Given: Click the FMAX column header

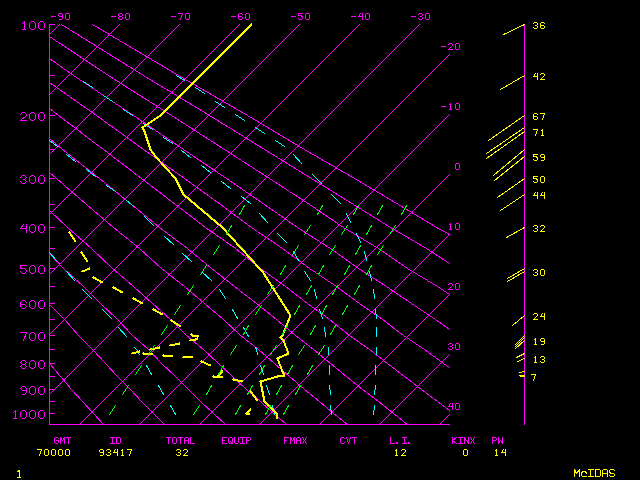Looking at the screenshot, I should pos(295,440).
